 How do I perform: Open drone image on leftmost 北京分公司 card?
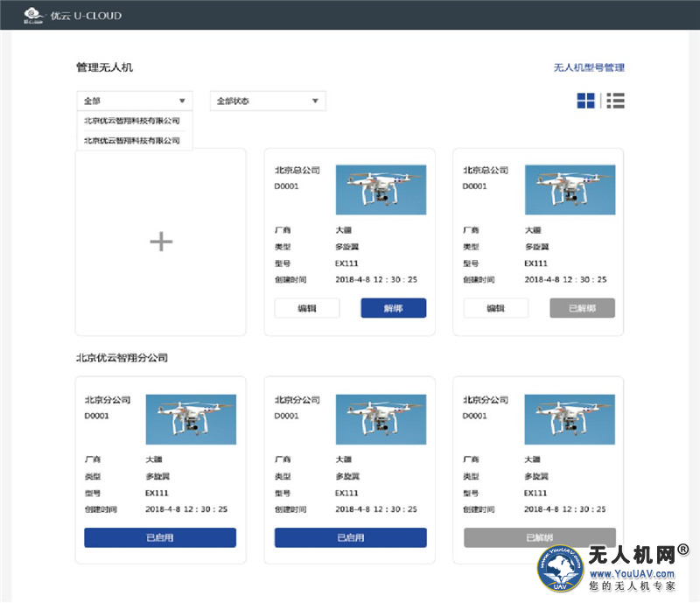(x=191, y=419)
